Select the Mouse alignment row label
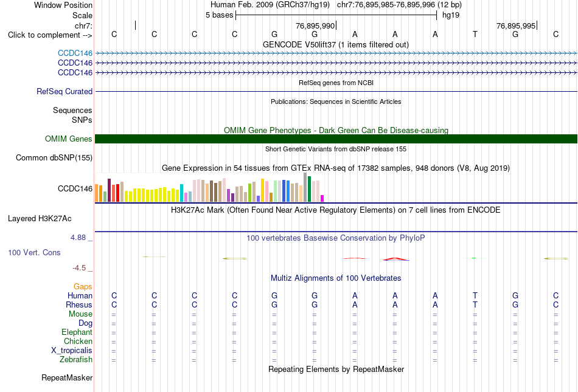The image size is (578, 392). [80, 314]
